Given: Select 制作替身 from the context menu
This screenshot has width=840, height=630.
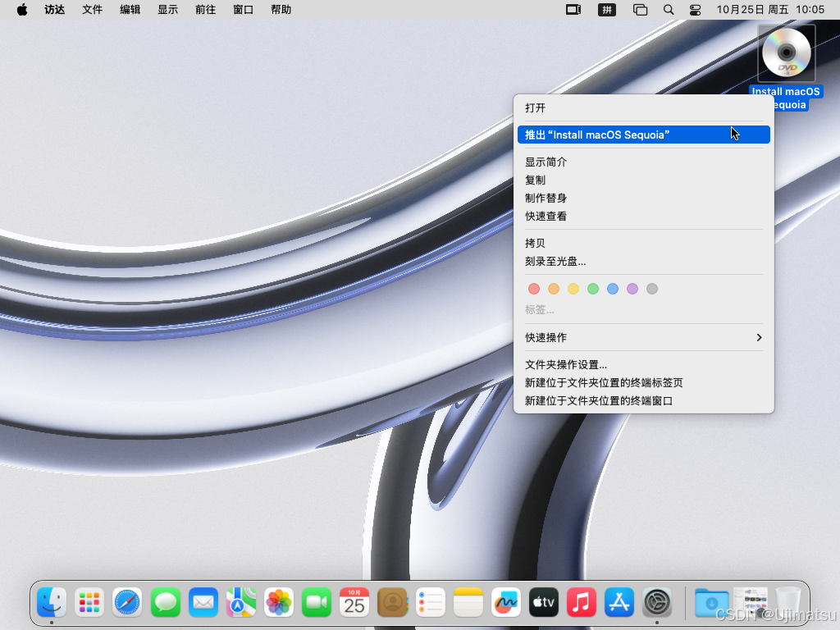Looking at the screenshot, I should 643,199.
